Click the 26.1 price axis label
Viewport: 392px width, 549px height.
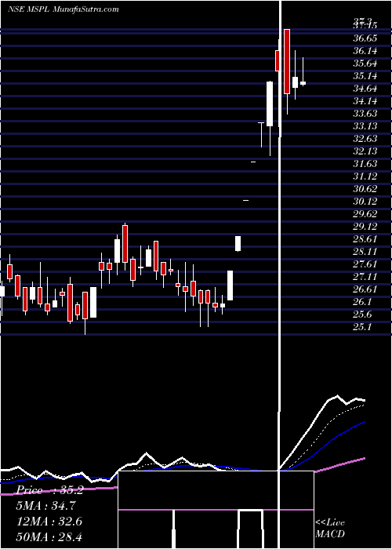(362, 302)
